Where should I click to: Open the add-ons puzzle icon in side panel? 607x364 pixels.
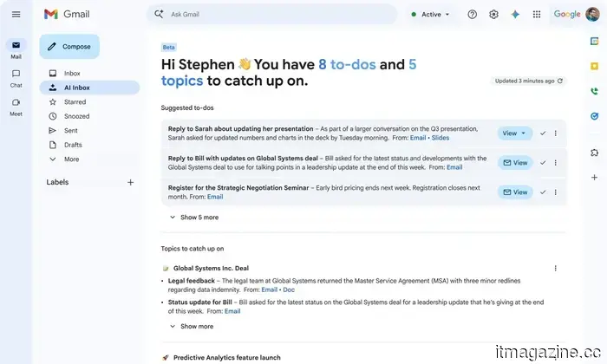594,153
